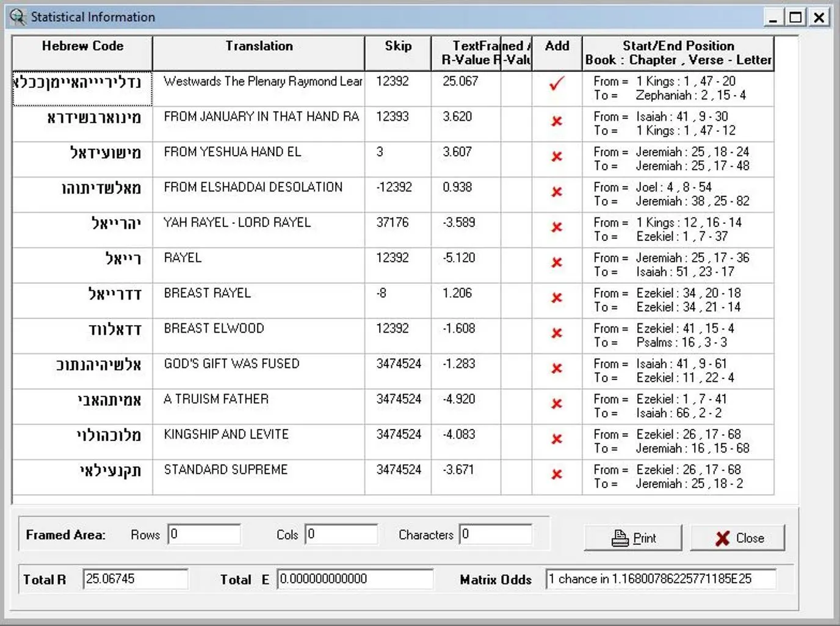Toggle Add mark for FROM ELSHADDAI DESOLATION

click(556, 192)
